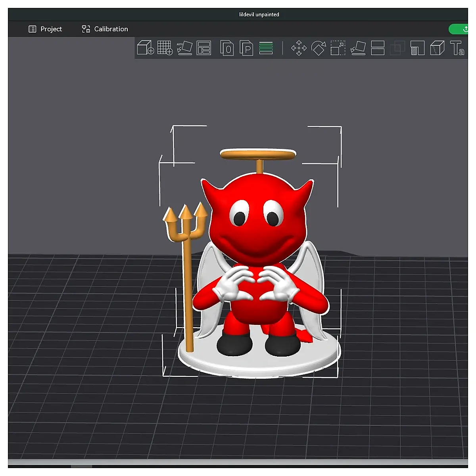Select the Seam painting cube tool

437,48
